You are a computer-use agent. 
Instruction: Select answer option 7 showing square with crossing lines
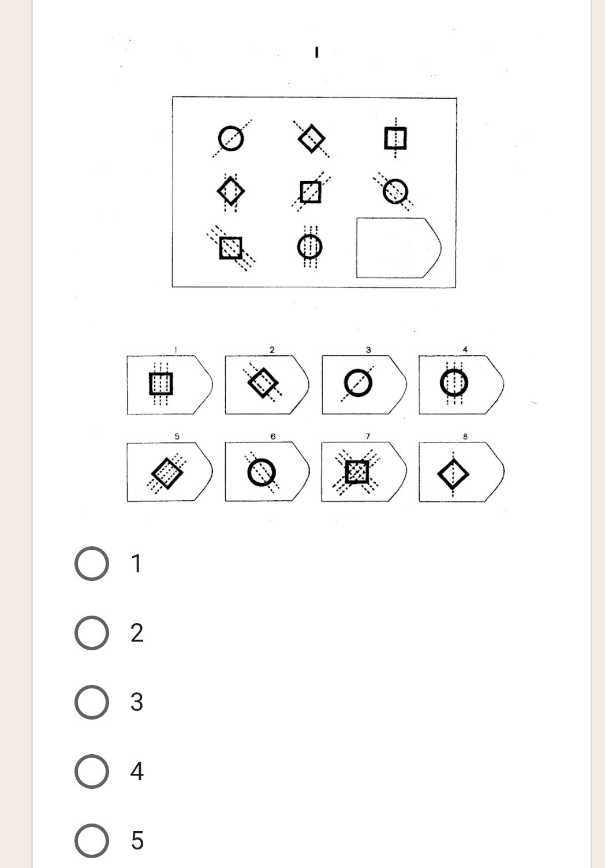(x=358, y=472)
